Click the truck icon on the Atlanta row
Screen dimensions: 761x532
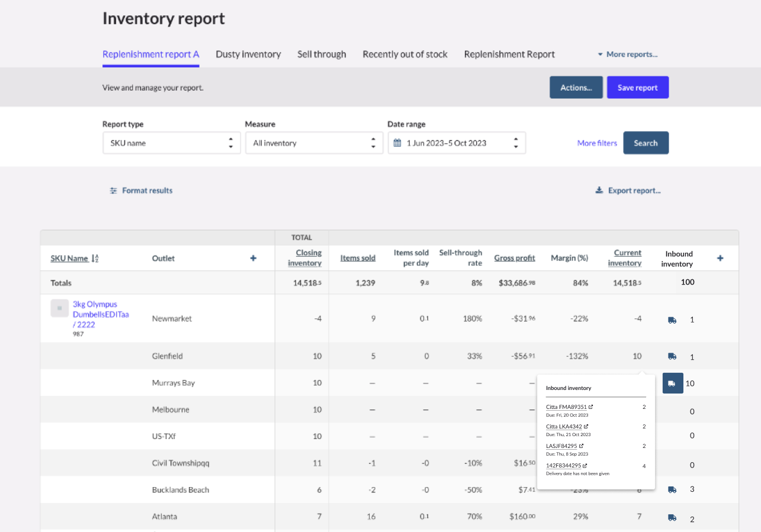click(x=672, y=517)
